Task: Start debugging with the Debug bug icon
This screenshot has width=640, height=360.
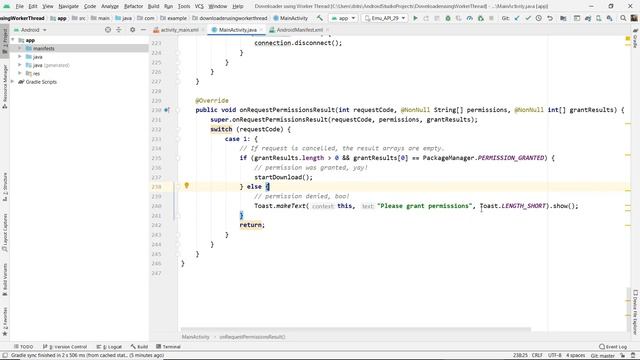Action: (448, 18)
